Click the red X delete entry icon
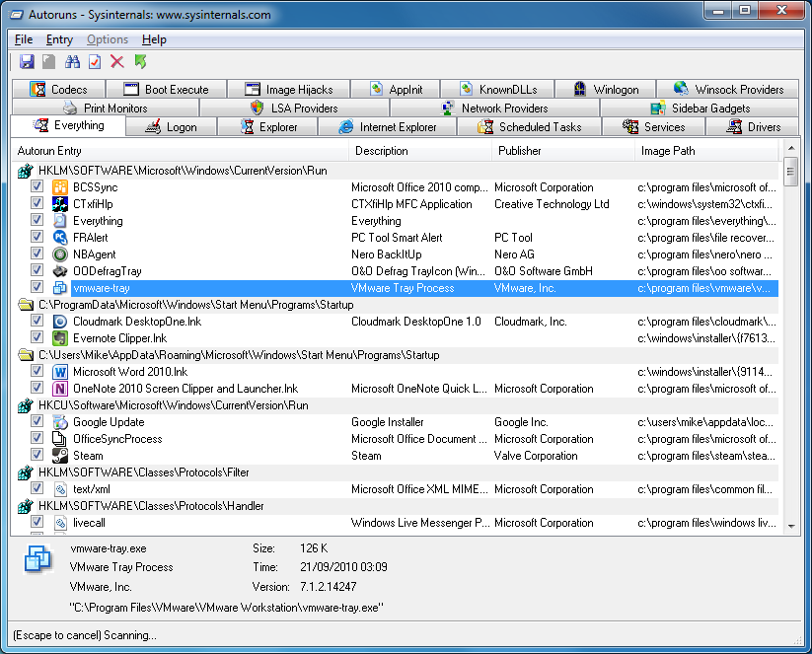Screen dimensions: 812x654 116,61
